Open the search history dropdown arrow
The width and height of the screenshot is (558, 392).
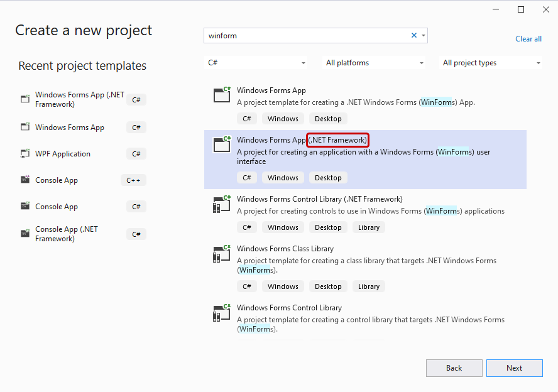pyautogui.click(x=423, y=35)
